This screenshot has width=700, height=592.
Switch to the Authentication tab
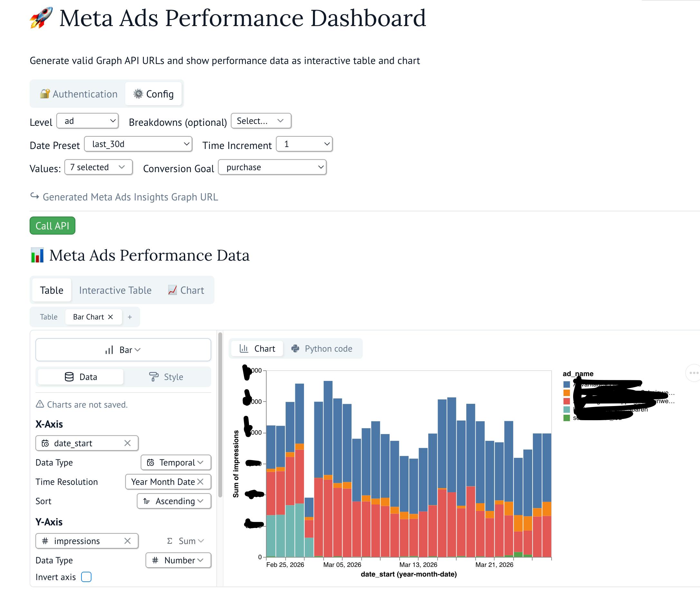79,94
